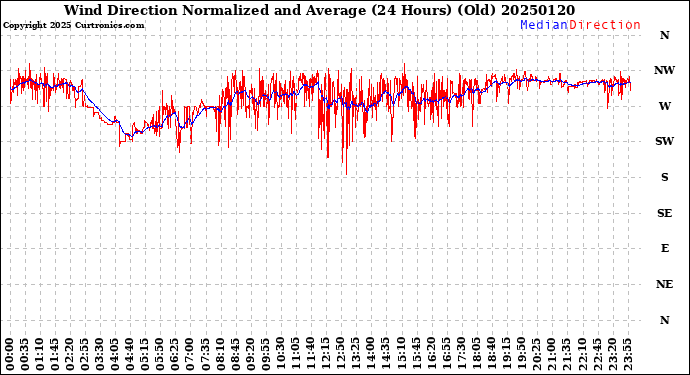Click the 00:35 time label
The height and width of the screenshot is (375, 690).
tap(25, 354)
